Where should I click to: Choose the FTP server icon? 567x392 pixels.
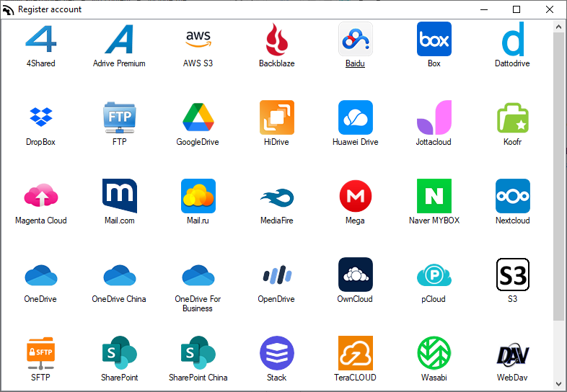point(119,117)
